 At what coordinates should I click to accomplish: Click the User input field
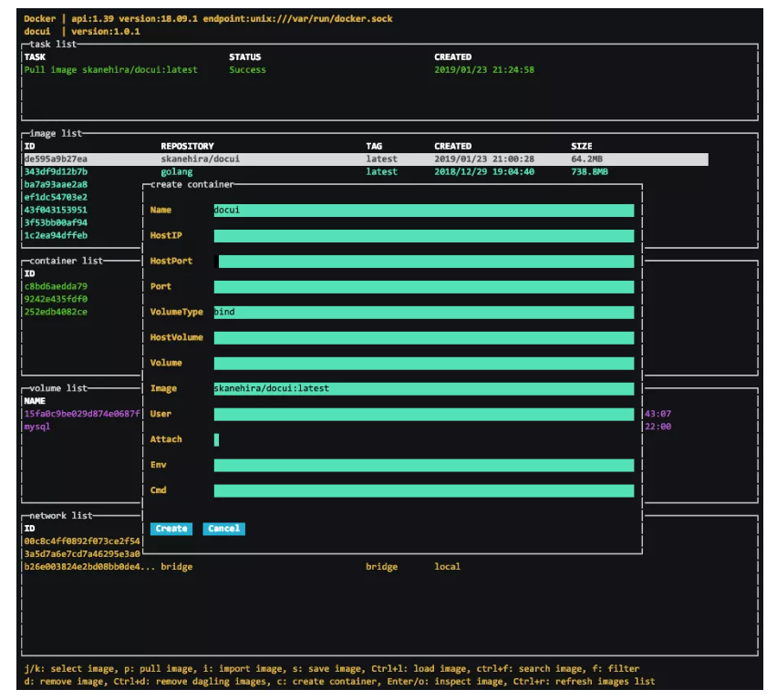click(365, 414)
